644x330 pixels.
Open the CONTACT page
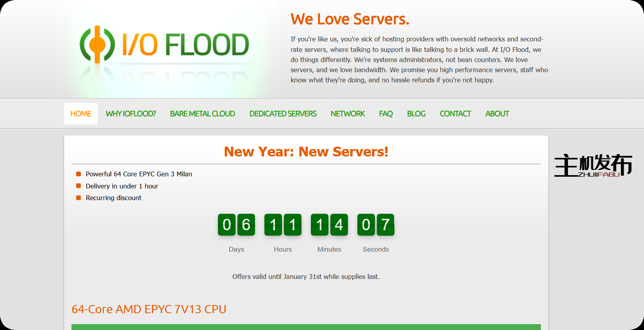point(455,114)
